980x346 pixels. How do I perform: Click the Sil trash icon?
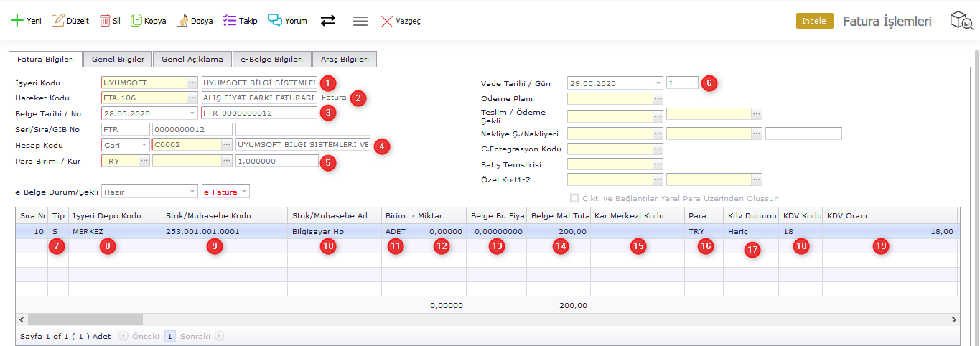click(x=105, y=21)
